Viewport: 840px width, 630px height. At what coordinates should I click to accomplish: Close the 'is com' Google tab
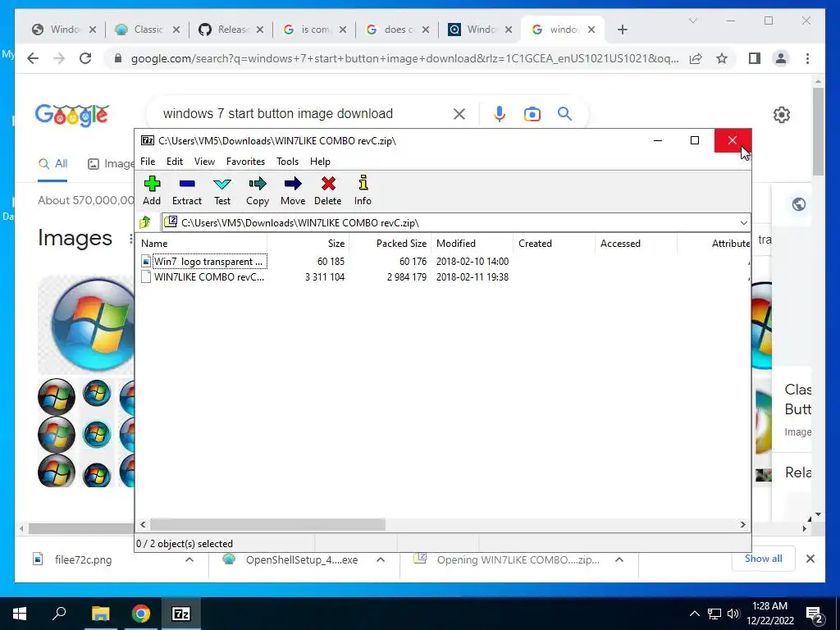[x=343, y=30]
